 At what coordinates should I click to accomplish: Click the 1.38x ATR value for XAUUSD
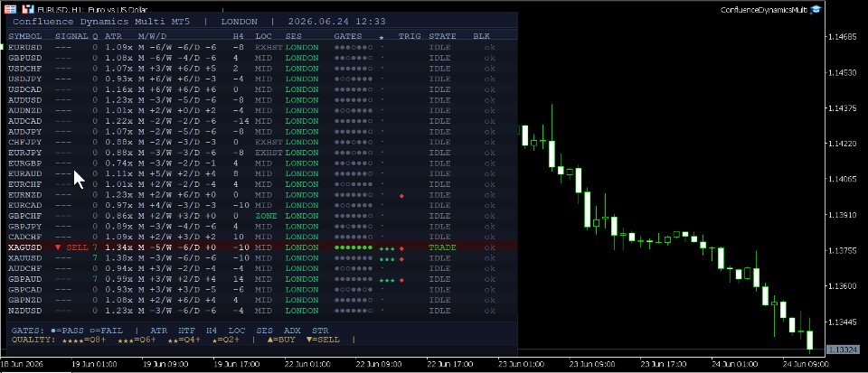(119, 258)
